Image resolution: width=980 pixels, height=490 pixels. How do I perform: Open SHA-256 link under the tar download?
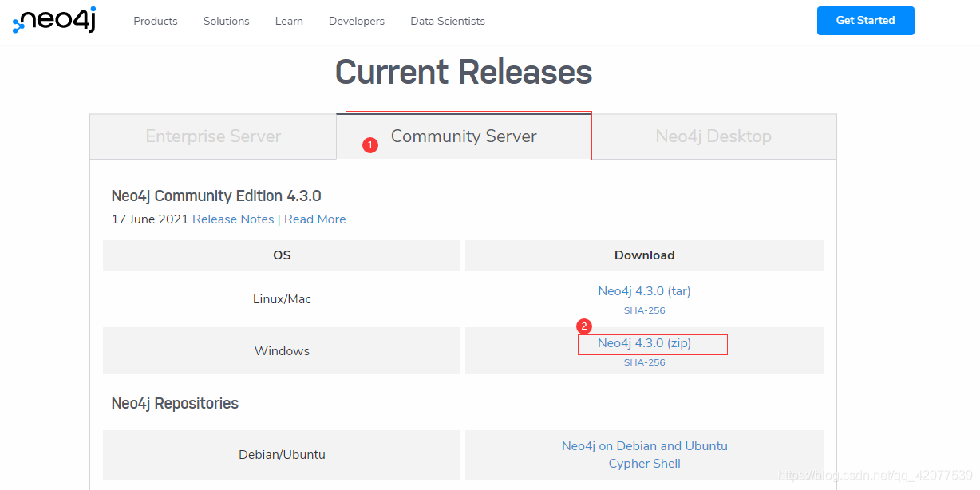tap(644, 310)
